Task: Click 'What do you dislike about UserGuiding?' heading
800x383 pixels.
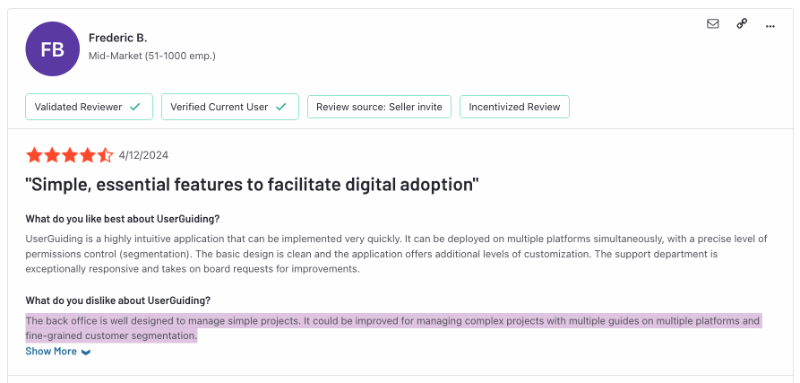Action: click(x=118, y=300)
